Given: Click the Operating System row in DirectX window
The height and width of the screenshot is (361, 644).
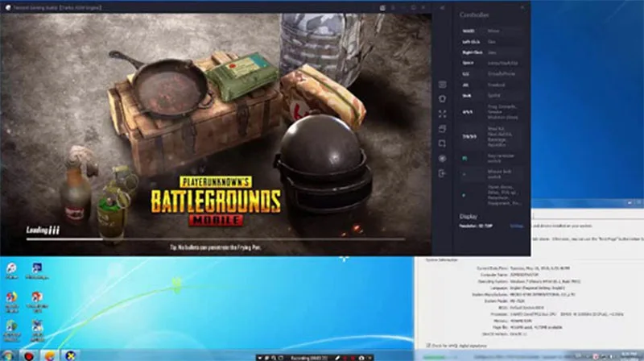Looking at the screenshot, I should pyautogui.click(x=529, y=281).
